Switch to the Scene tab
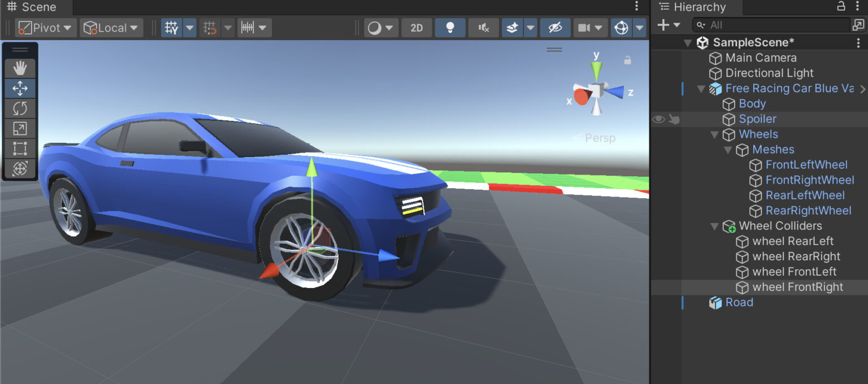 34,7
